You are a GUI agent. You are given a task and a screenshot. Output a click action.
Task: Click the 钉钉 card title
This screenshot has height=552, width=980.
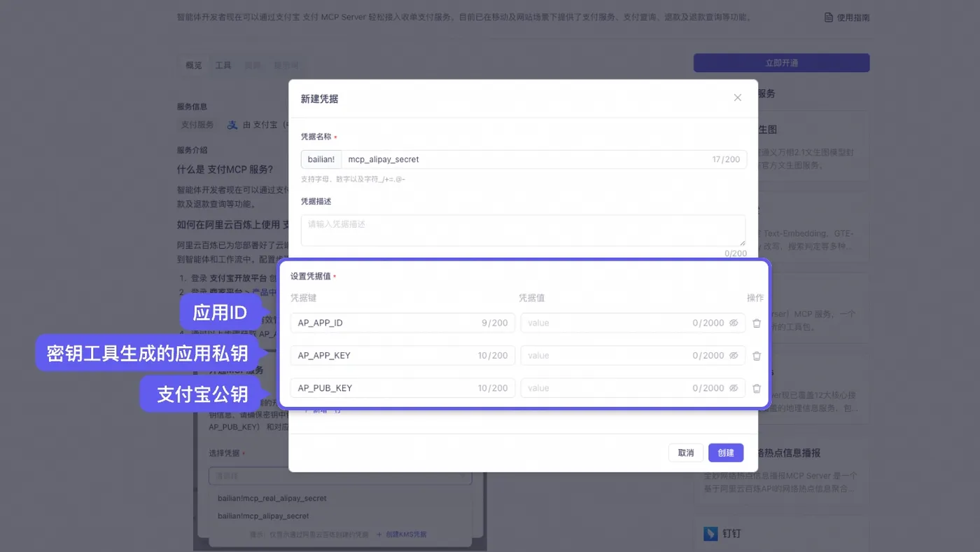(731, 534)
